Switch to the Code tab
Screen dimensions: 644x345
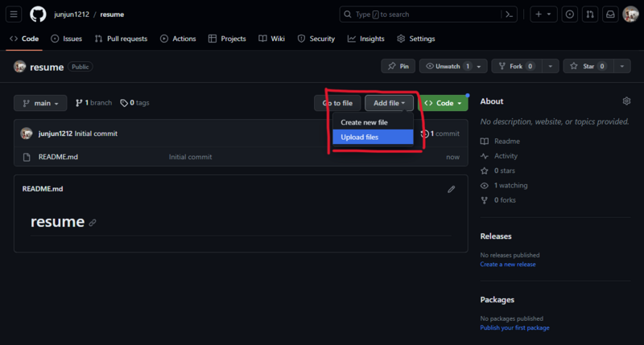(x=24, y=39)
